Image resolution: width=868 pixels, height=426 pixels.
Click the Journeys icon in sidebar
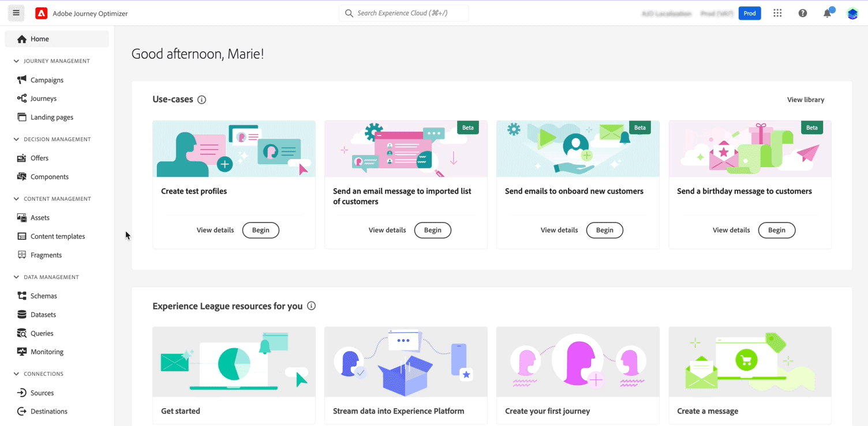(x=22, y=99)
